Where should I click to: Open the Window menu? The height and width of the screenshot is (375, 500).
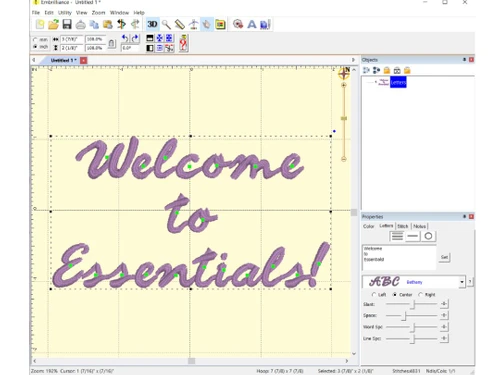pyautogui.click(x=119, y=13)
